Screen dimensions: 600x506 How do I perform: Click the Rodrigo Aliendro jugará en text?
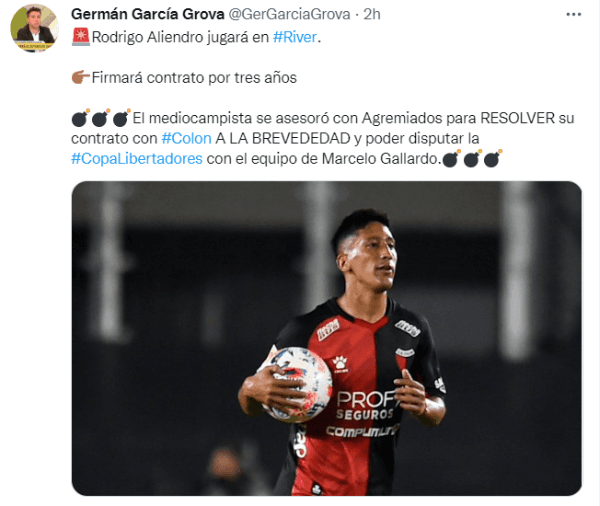point(180,37)
